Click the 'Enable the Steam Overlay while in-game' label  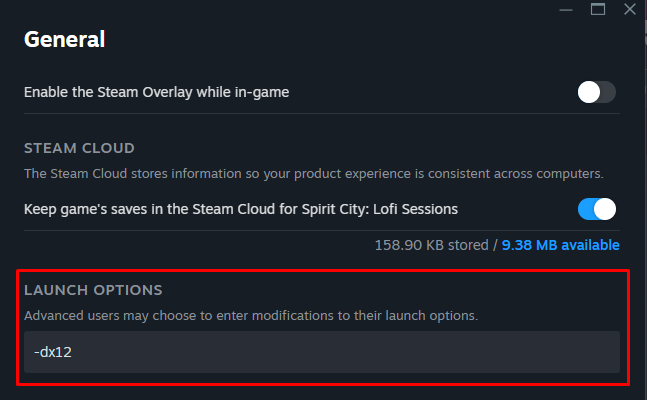(x=156, y=93)
